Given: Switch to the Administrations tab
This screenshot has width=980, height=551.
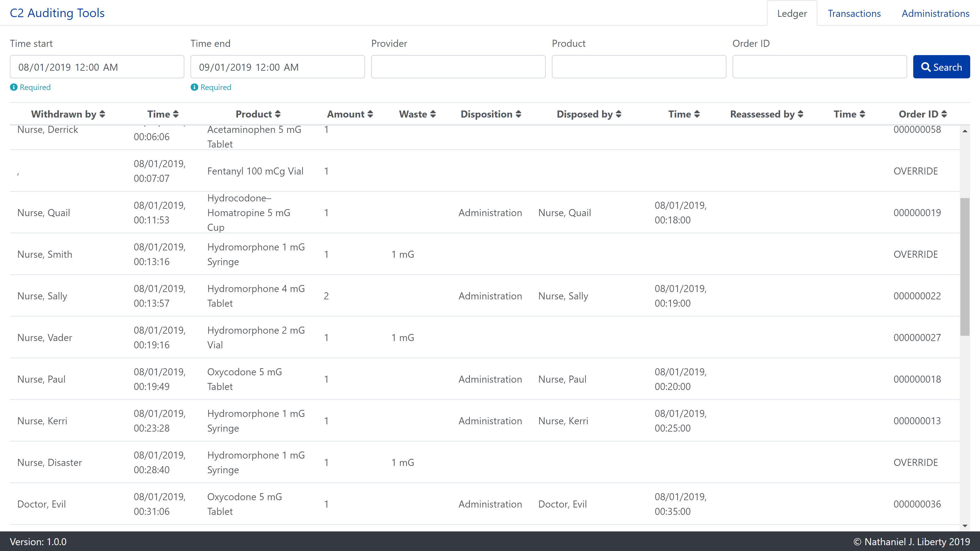Looking at the screenshot, I should (936, 12).
